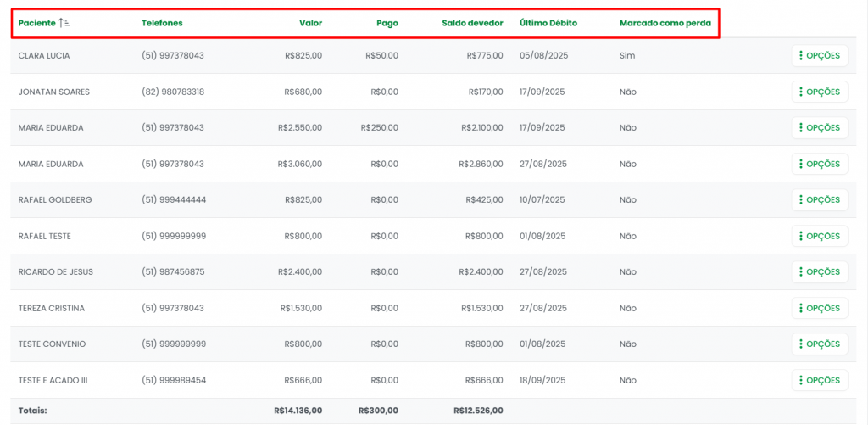Sort table by Paciente column header
This screenshot has width=868, height=425.
point(36,23)
